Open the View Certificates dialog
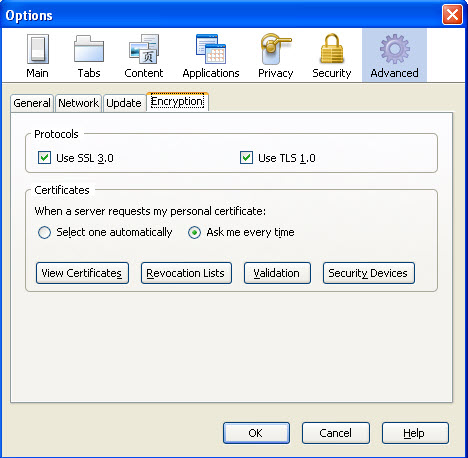The image size is (468, 458). (x=82, y=273)
